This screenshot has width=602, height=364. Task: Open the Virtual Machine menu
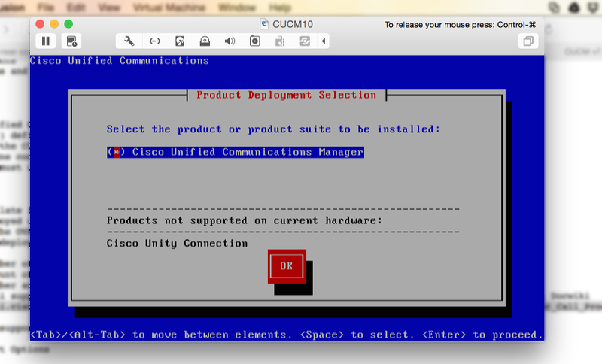[169, 8]
